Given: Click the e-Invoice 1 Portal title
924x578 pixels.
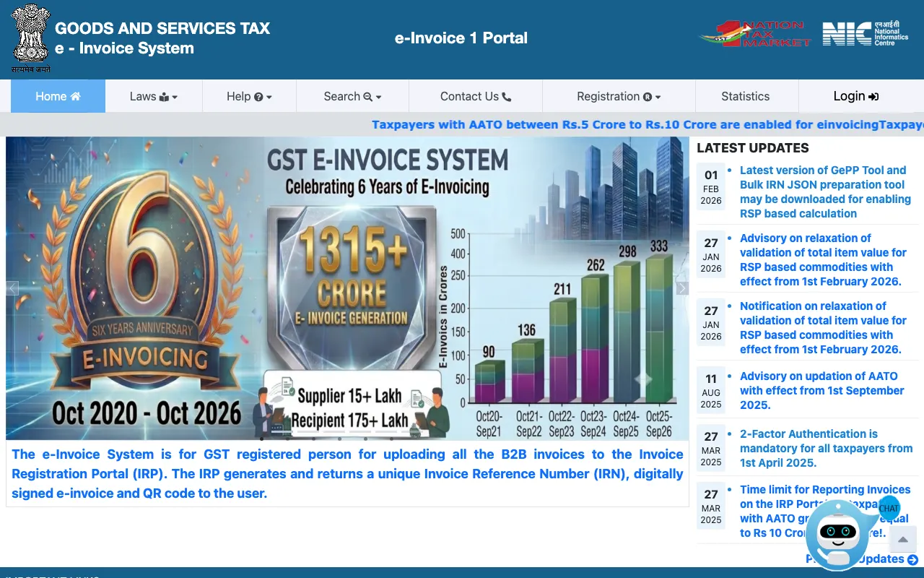Looking at the screenshot, I should [461, 38].
